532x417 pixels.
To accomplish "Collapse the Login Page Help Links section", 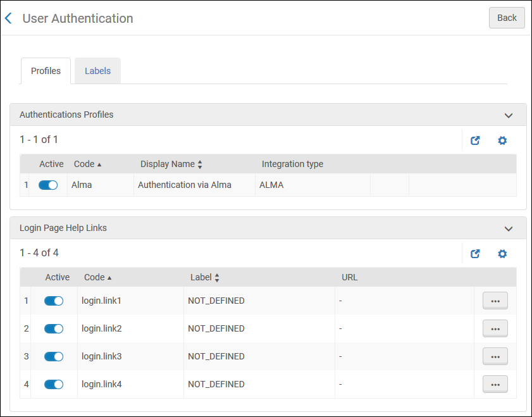I will click(508, 228).
